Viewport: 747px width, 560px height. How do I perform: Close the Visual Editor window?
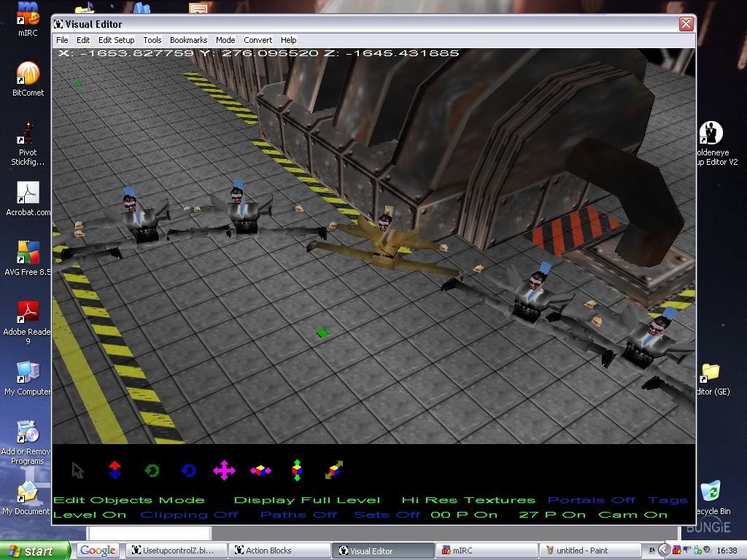pos(686,24)
